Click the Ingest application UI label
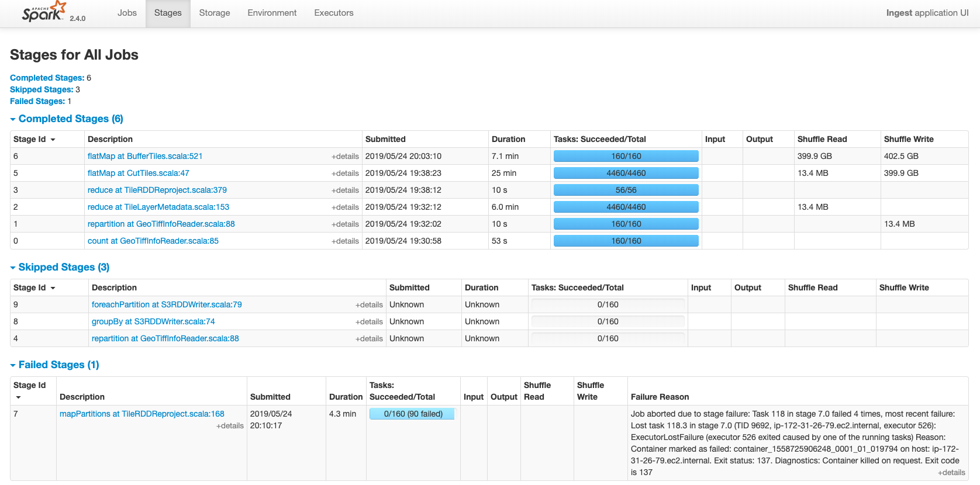The image size is (980, 485). (927, 13)
